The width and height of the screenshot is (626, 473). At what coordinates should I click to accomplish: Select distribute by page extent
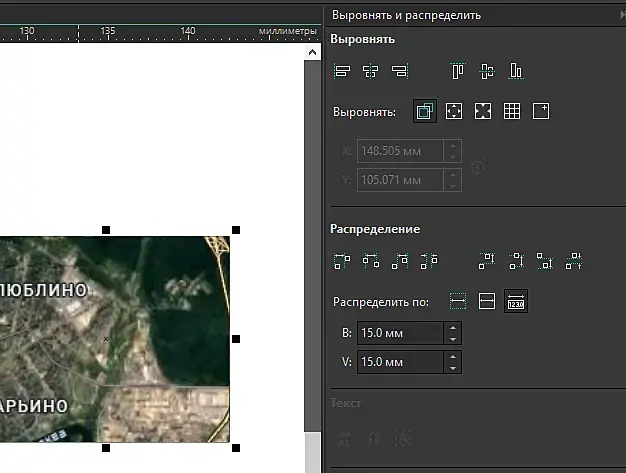487,301
